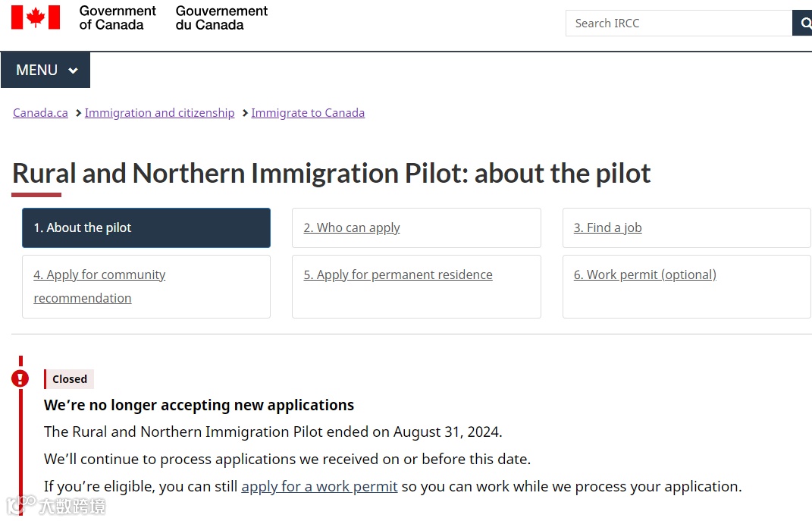Type in the Search IRCC field

678,24
